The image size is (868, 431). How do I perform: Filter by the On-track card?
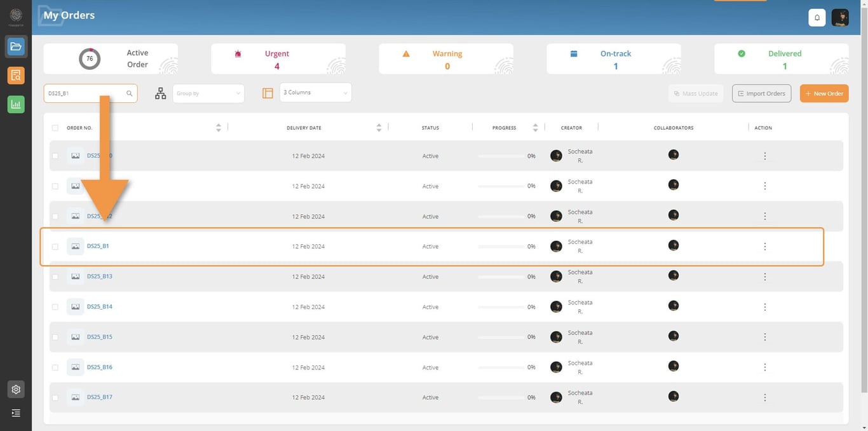(x=614, y=59)
